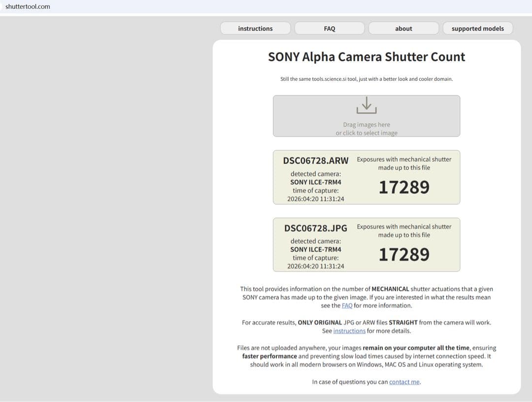Click 'Exposures with mechanical shutter' in ARW card
This screenshot has height=402, width=532.
point(404,160)
